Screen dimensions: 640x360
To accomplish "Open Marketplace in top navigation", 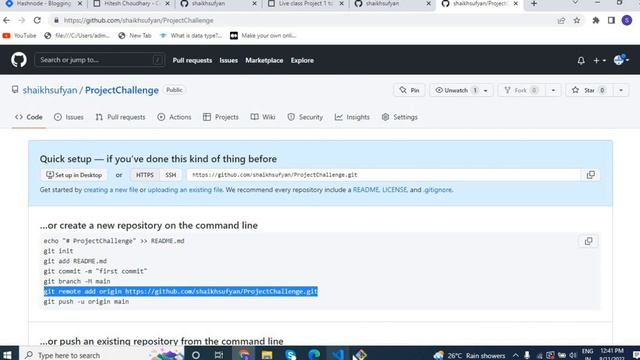I will point(264,60).
